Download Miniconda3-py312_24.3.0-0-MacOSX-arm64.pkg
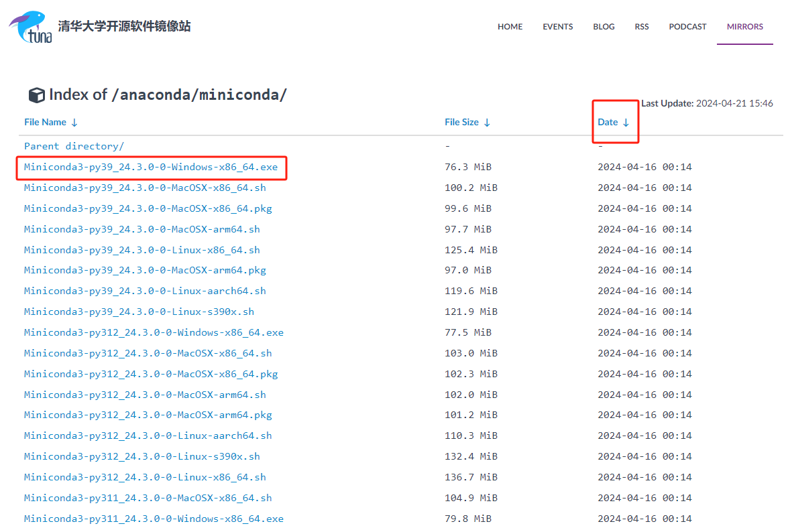The image size is (788, 532). click(148, 415)
